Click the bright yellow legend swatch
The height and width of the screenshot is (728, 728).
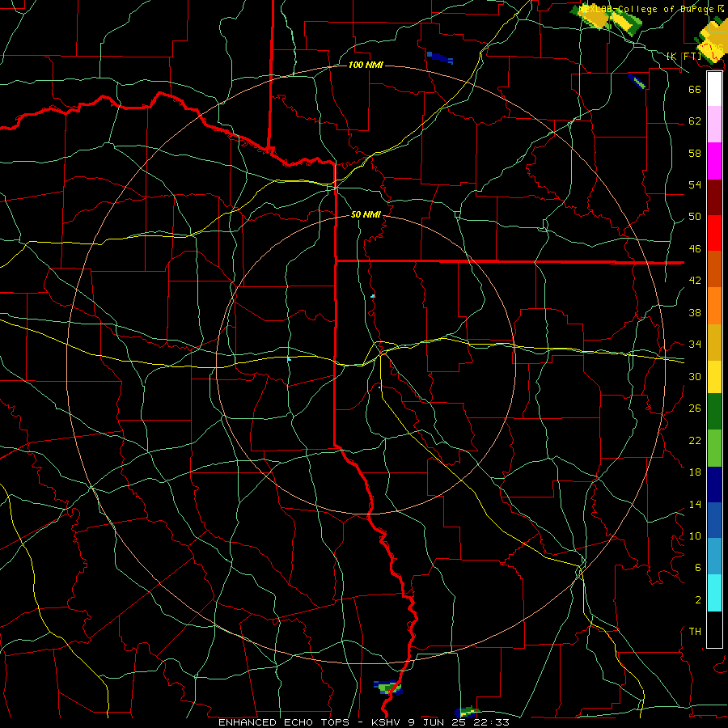(x=714, y=377)
